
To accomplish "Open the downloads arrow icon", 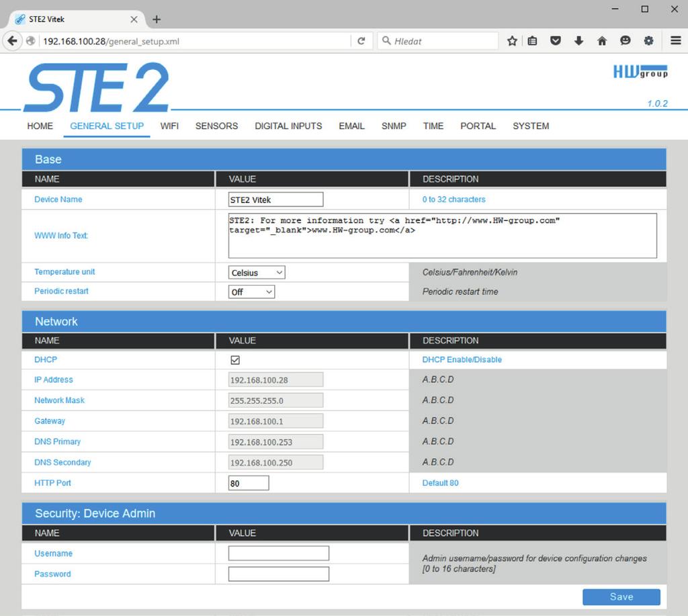I will pos(578,41).
